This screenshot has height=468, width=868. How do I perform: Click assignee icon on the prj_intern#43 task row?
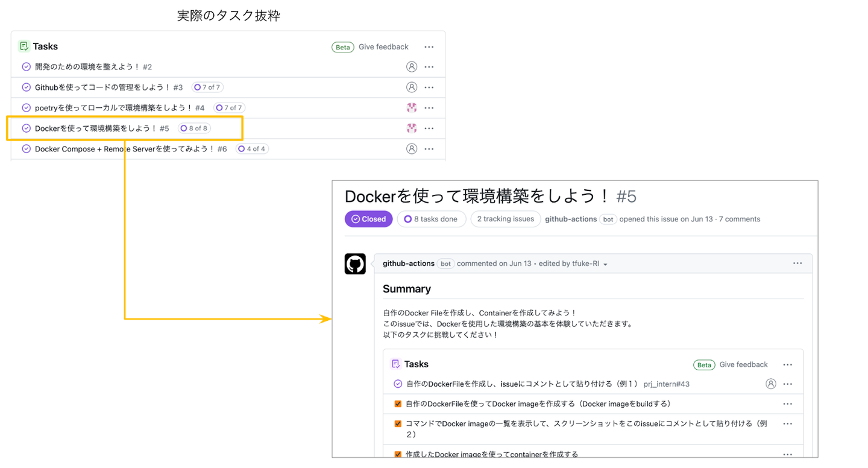770,384
